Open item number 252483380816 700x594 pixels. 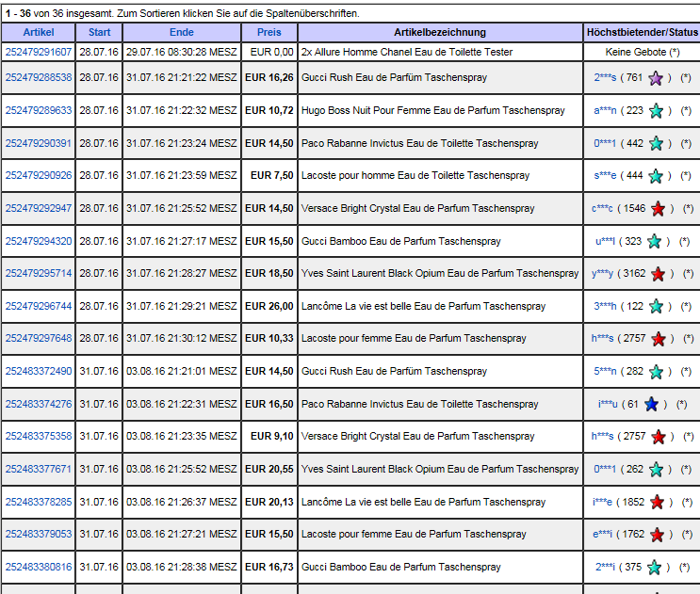coord(39,567)
